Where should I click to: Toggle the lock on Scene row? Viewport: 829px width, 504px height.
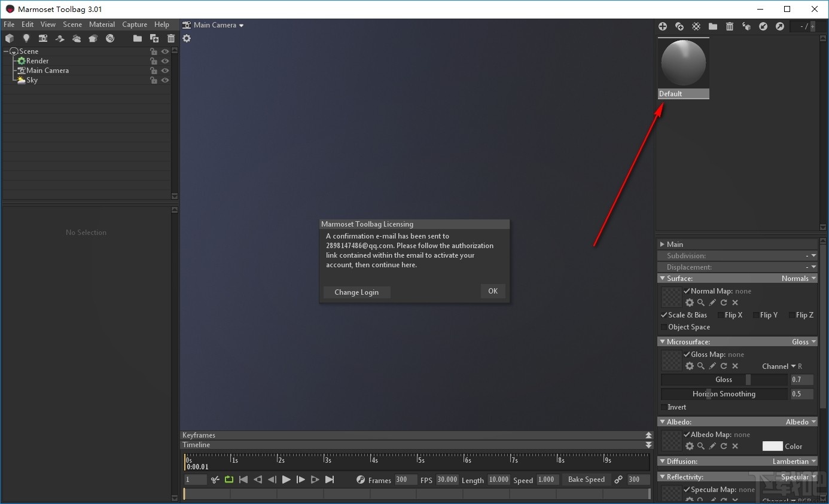click(154, 51)
